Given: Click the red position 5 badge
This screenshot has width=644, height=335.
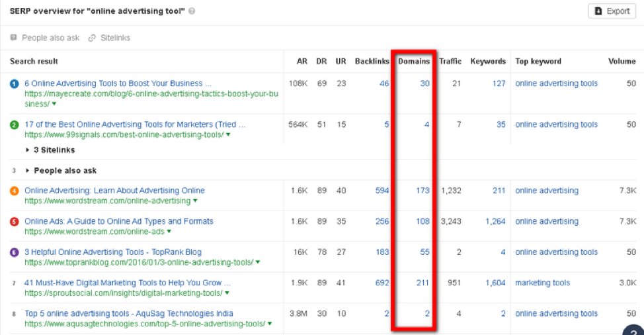Looking at the screenshot, I should pyautogui.click(x=15, y=222).
